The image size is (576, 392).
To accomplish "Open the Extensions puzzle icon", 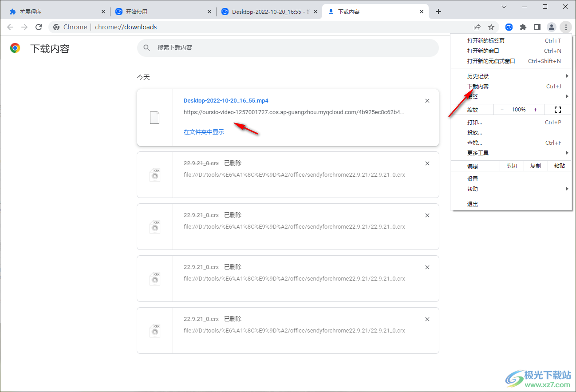I will [x=523, y=27].
